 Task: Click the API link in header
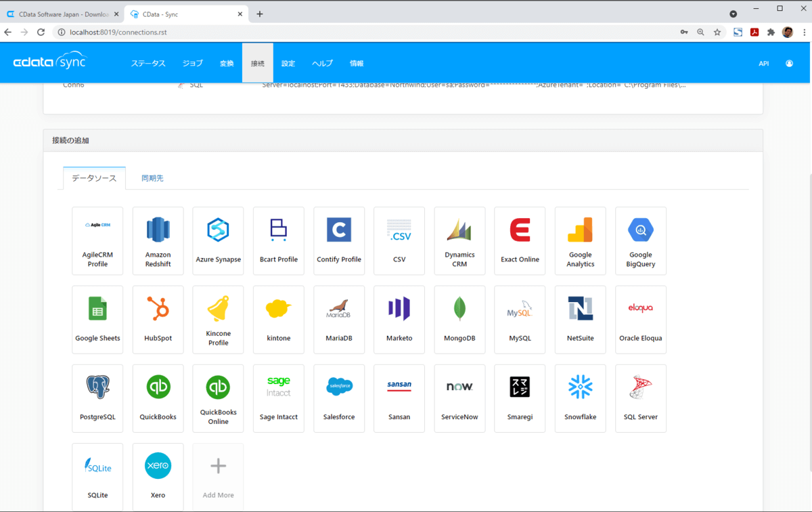click(x=763, y=64)
